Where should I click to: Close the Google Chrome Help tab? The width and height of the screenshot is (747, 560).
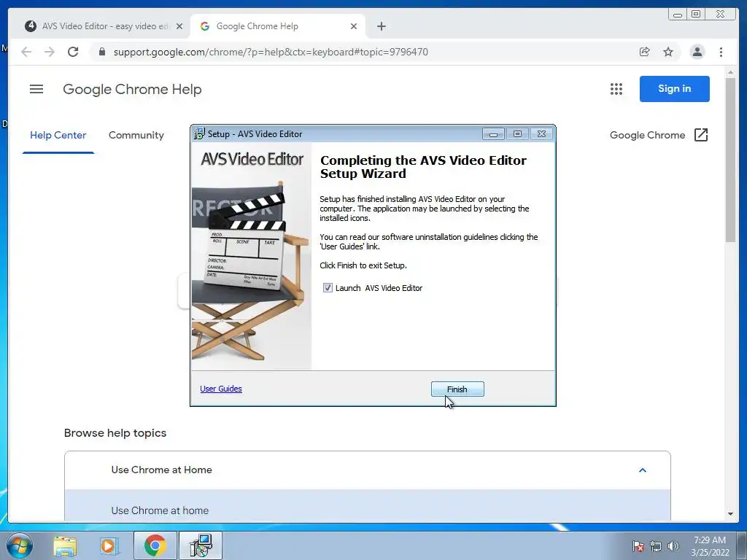354,26
